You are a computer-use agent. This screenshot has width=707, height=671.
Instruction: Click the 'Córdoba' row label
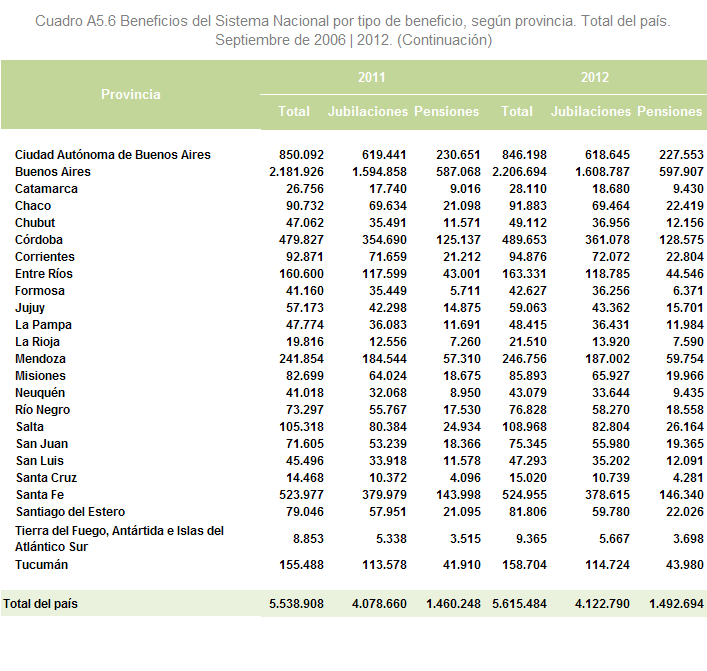(39, 239)
